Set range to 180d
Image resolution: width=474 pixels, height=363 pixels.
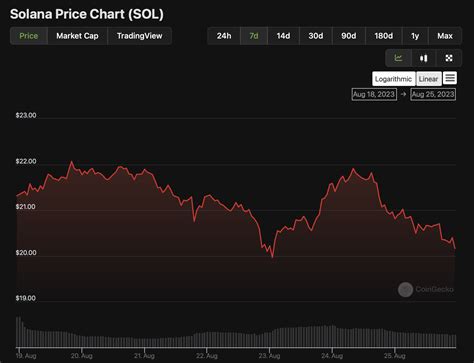coord(384,36)
